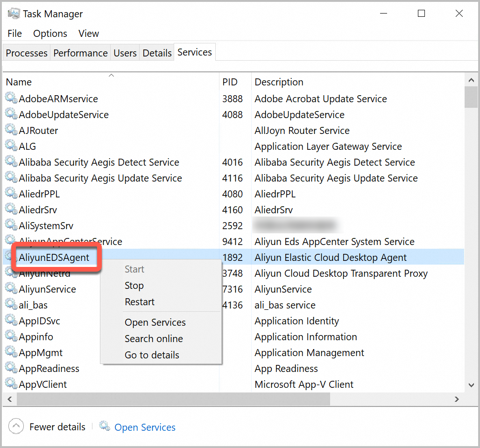
Task: Click the Task Manager app icon in title bar
Action: pyautogui.click(x=14, y=14)
